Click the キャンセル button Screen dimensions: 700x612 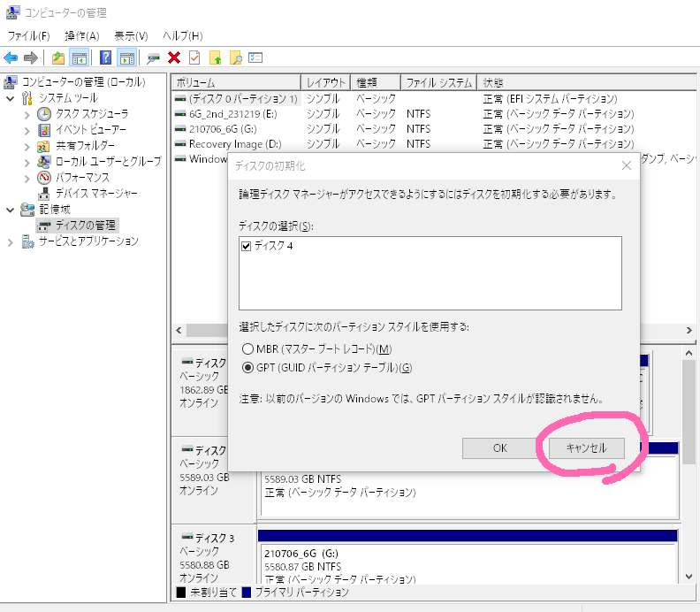click(586, 448)
